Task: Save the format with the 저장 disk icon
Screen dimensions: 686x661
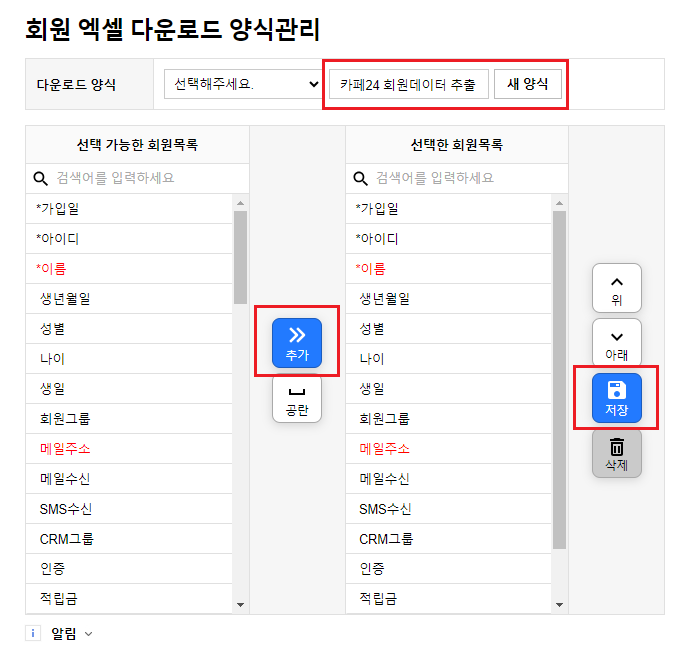Action: (616, 398)
